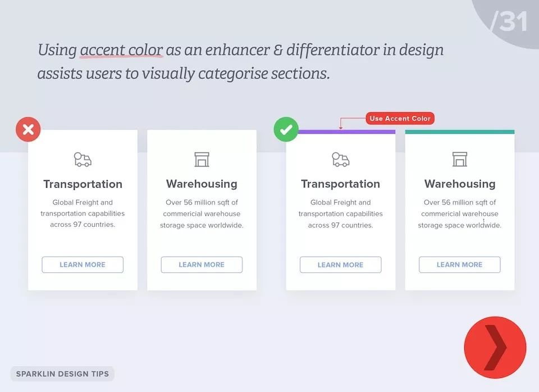This screenshot has width=539, height=392.
Task: Click Learn More on purple-accent Transportation card
Action: [341, 265]
